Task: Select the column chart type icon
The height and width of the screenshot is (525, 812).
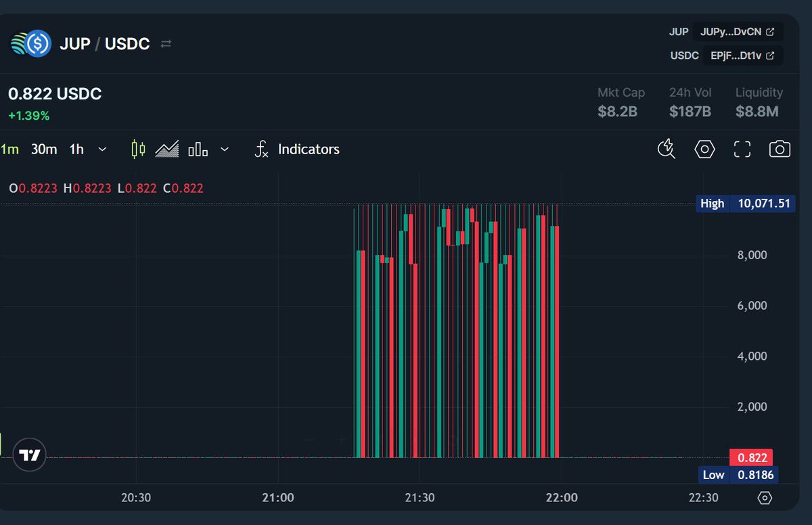Action: tap(196, 149)
